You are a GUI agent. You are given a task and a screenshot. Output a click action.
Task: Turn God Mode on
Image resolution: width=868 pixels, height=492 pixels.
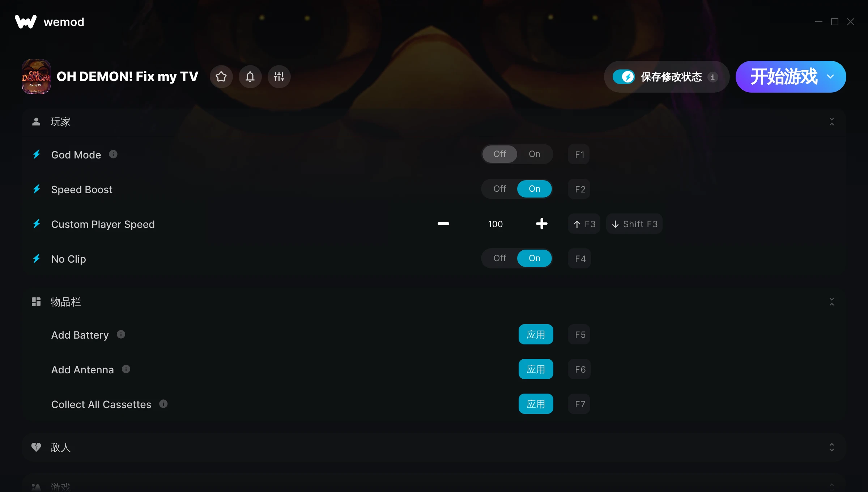point(534,154)
